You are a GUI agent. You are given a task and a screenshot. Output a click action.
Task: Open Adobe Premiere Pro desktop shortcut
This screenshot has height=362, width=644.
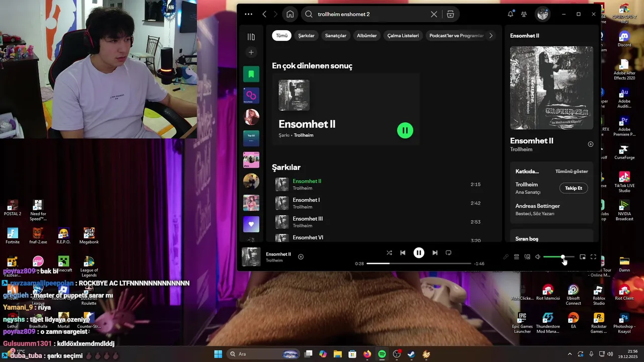coord(624,127)
